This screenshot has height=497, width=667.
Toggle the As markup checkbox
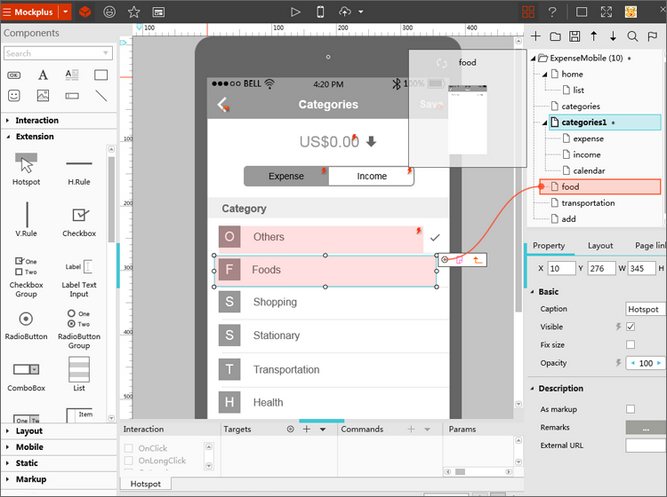(x=630, y=409)
